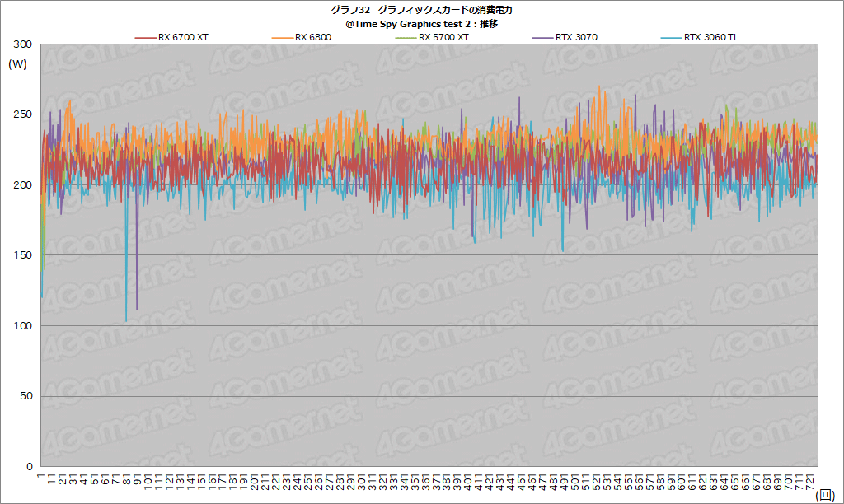Screen dimensions: 844x504
Task: Click the cyan RTX 3060 Ti legend line
Action: (671, 38)
